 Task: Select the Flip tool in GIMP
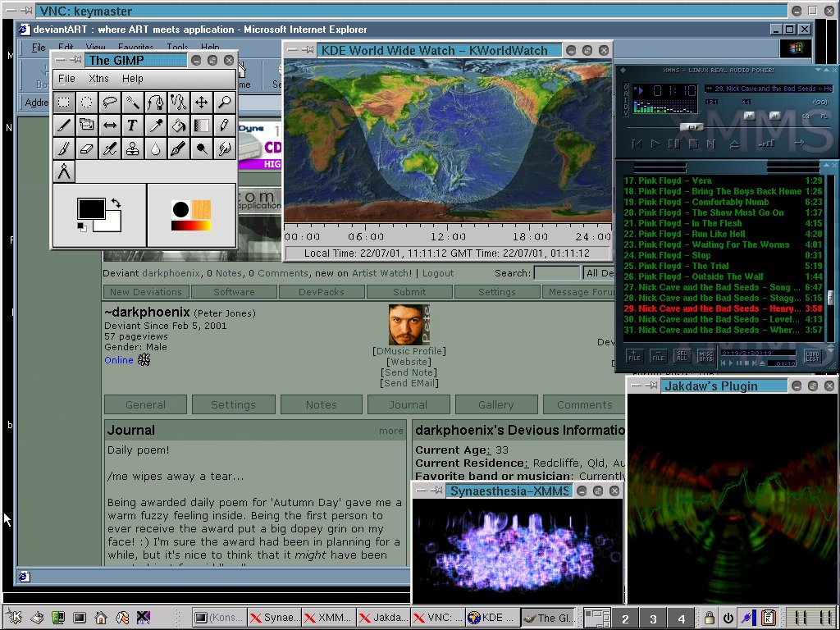pos(110,126)
